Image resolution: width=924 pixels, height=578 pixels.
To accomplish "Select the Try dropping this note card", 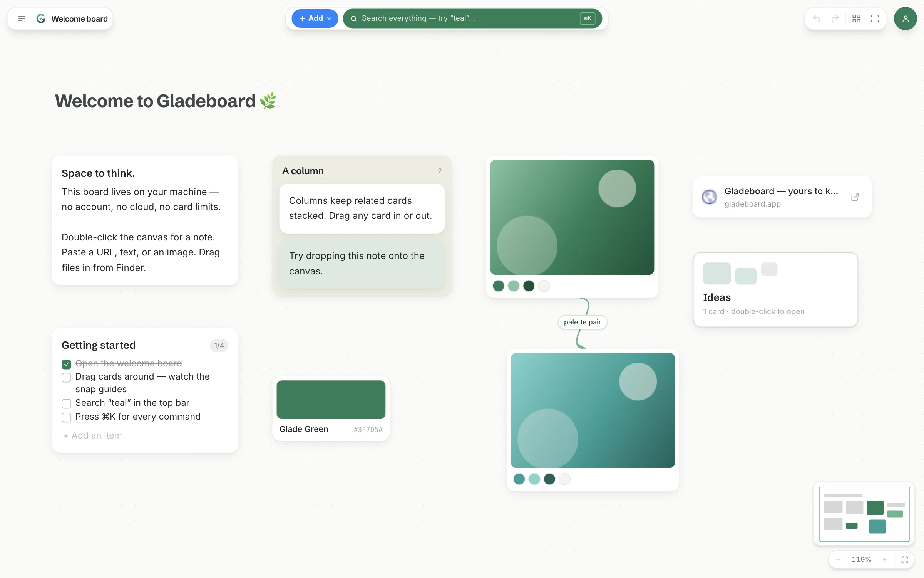I will point(362,264).
